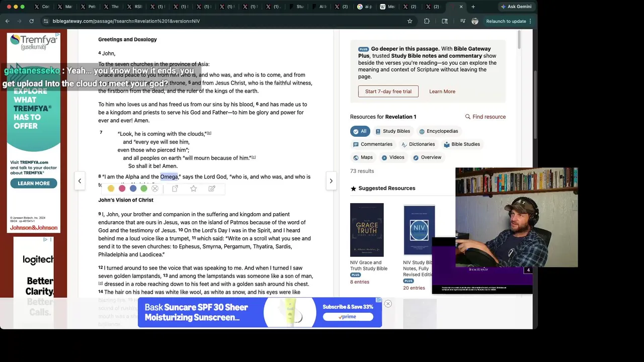The image size is (644, 362).
Task: Click the Suggested Resources heading
Action: (387, 188)
